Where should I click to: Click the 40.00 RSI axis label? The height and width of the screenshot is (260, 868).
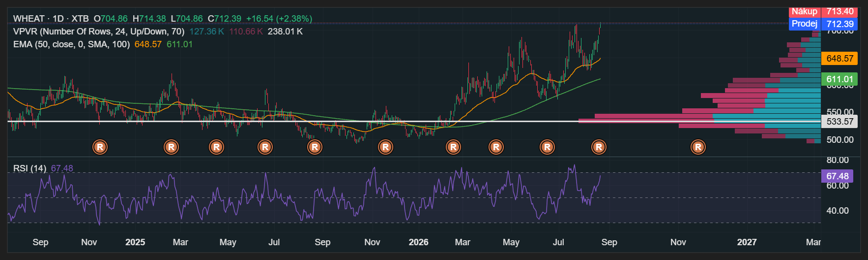(838, 211)
